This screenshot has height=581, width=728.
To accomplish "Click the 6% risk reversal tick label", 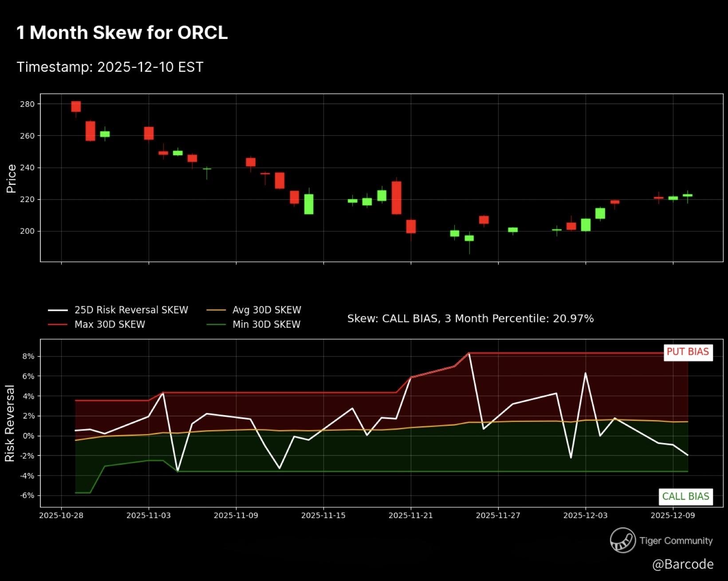I will (28, 376).
